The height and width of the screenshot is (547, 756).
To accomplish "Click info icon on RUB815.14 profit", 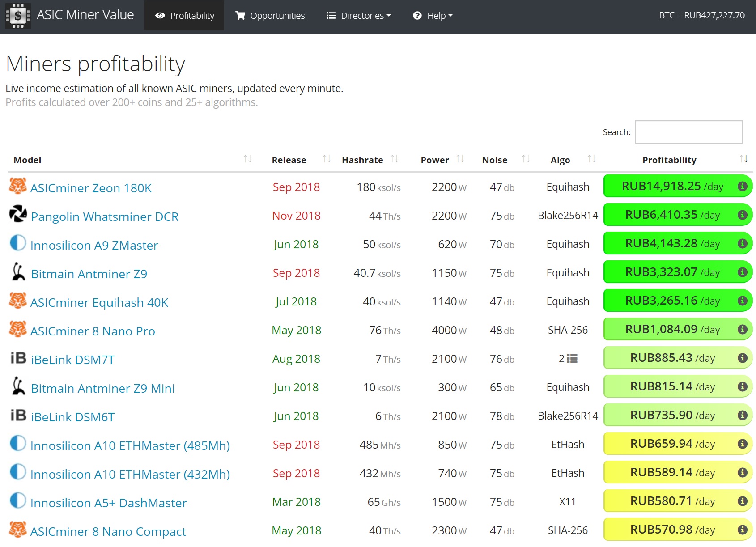I will tap(743, 386).
